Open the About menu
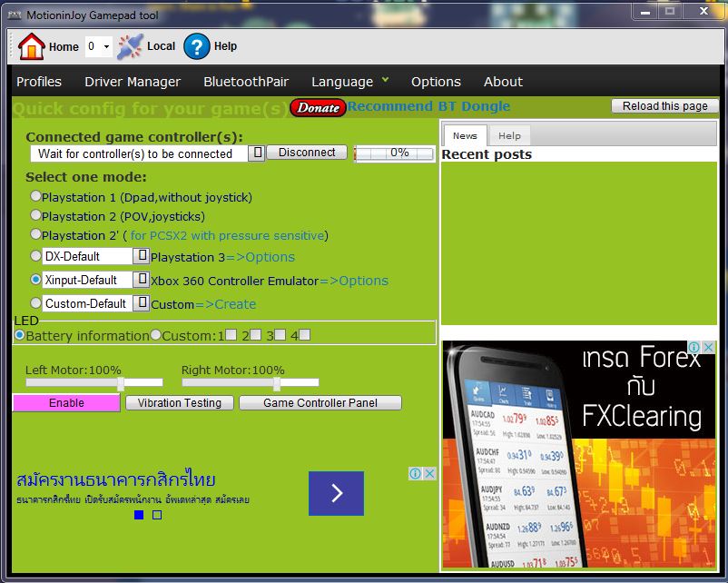The width and height of the screenshot is (728, 583). pyautogui.click(x=503, y=82)
